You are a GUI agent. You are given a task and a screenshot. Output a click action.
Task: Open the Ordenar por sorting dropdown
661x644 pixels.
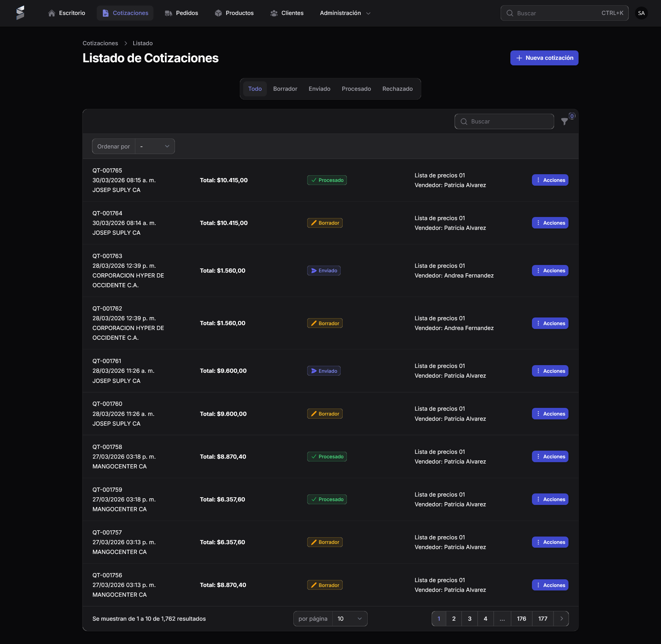click(x=154, y=146)
